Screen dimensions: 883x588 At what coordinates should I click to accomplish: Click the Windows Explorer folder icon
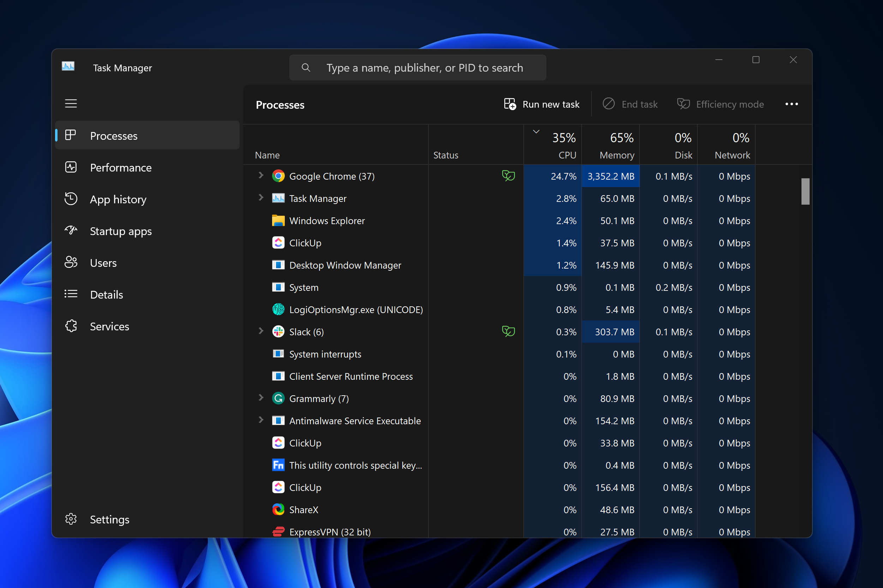tap(278, 221)
